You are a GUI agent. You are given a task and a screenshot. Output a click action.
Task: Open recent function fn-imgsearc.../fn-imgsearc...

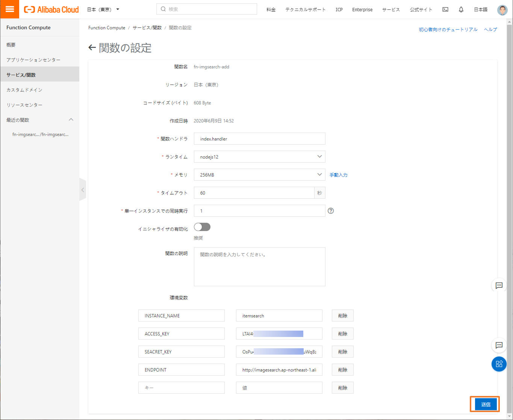41,134
